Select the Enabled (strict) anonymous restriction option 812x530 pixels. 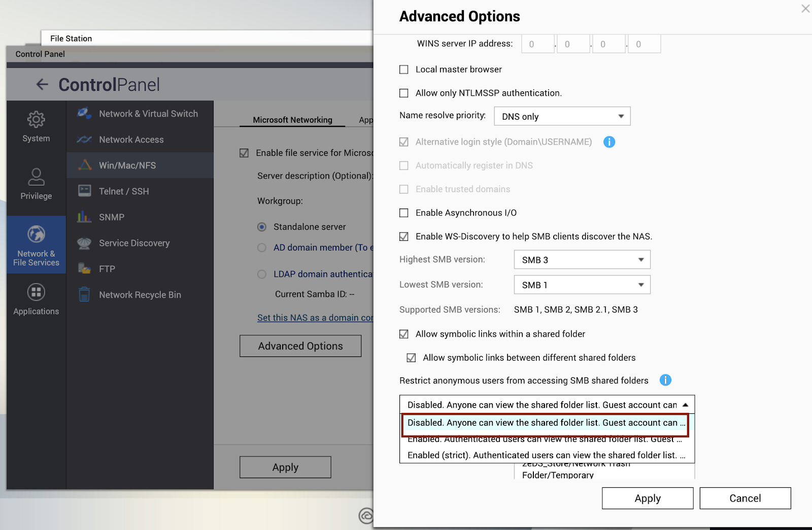point(547,455)
